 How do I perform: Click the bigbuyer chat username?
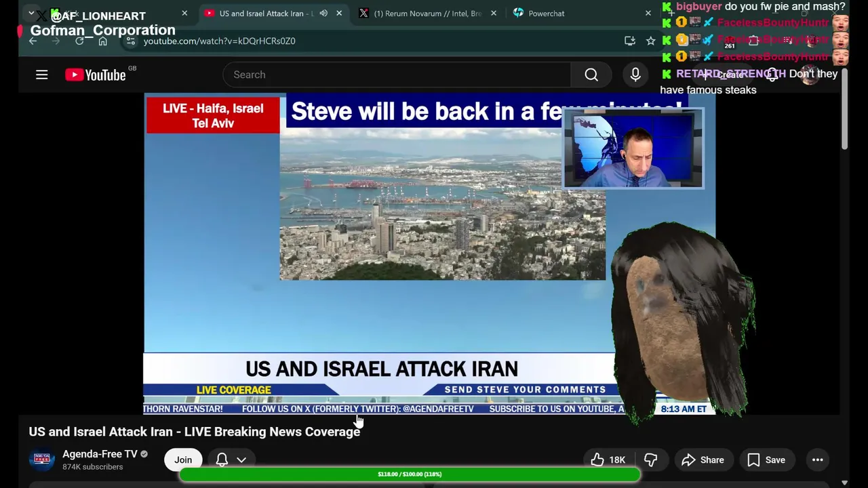[x=699, y=7]
